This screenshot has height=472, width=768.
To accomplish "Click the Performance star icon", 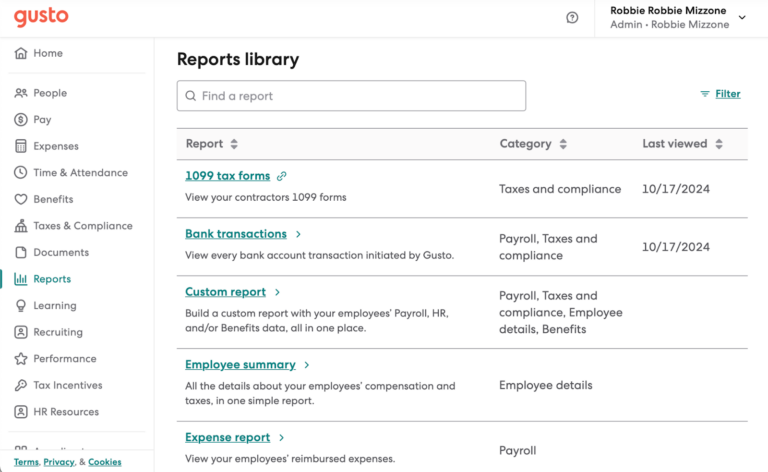I will tap(21, 358).
